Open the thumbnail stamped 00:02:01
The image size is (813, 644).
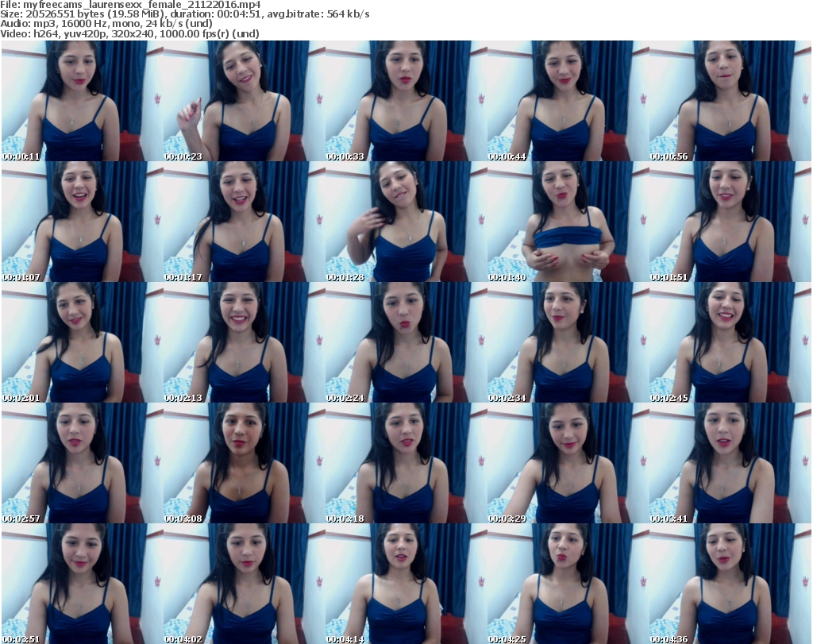[x=83, y=343]
